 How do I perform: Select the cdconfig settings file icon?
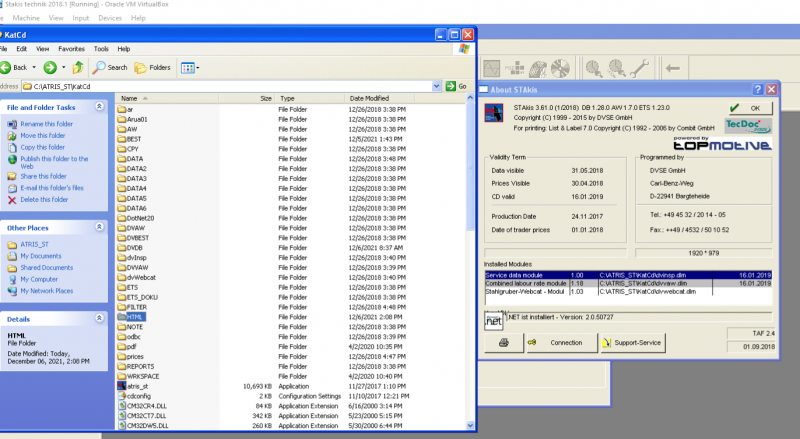click(121, 396)
